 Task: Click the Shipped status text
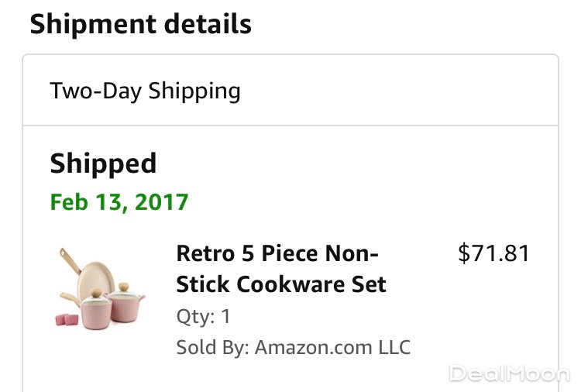coord(103,163)
